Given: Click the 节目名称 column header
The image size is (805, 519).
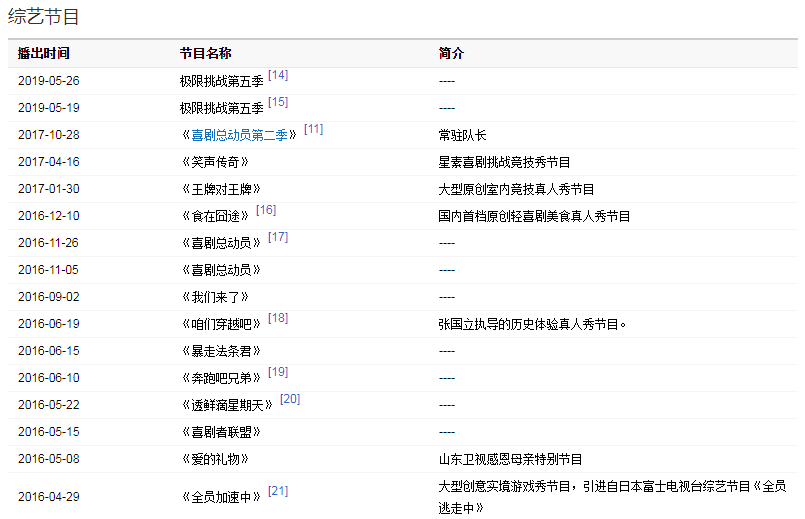Looking at the screenshot, I should tap(205, 53).
